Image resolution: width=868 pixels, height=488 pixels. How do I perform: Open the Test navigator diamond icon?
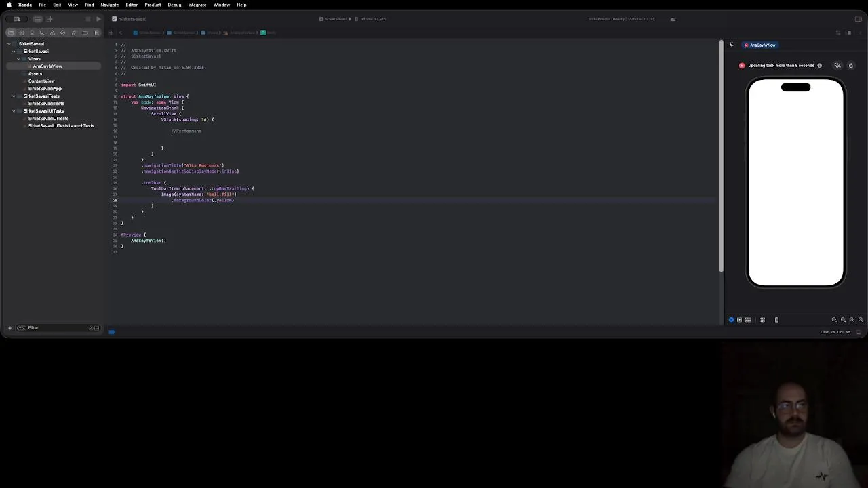click(x=63, y=33)
